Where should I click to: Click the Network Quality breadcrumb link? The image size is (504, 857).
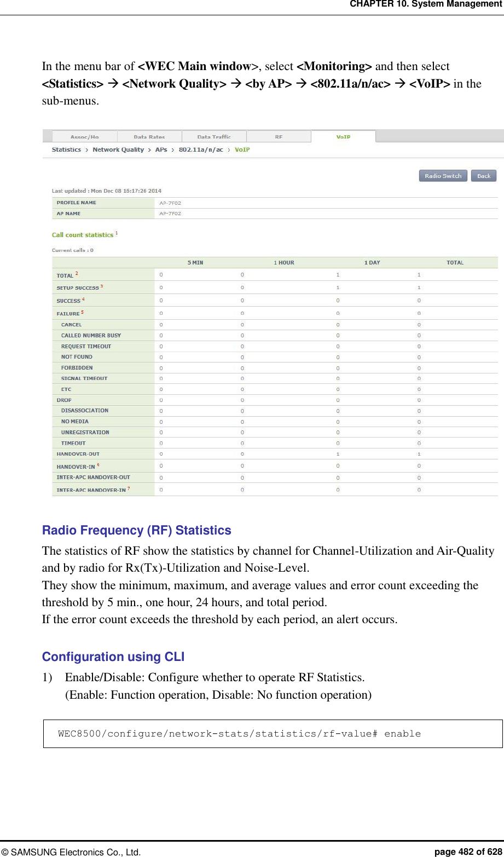[x=118, y=149]
